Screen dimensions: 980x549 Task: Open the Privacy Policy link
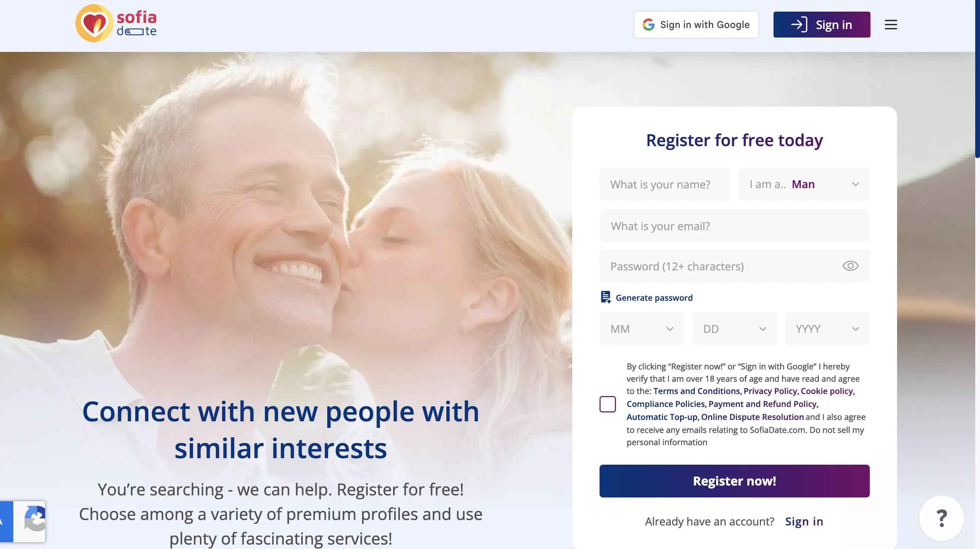770,391
